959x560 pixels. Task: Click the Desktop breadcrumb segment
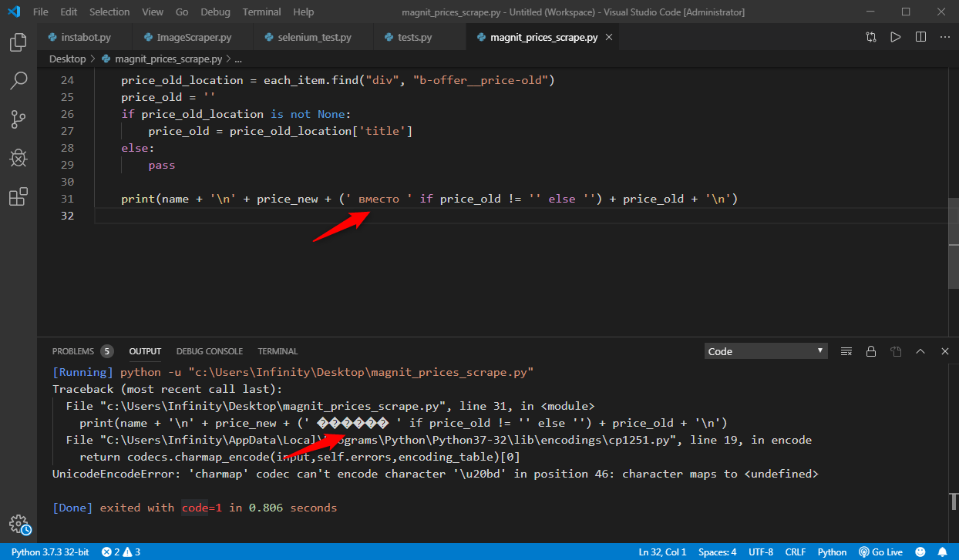[68, 59]
